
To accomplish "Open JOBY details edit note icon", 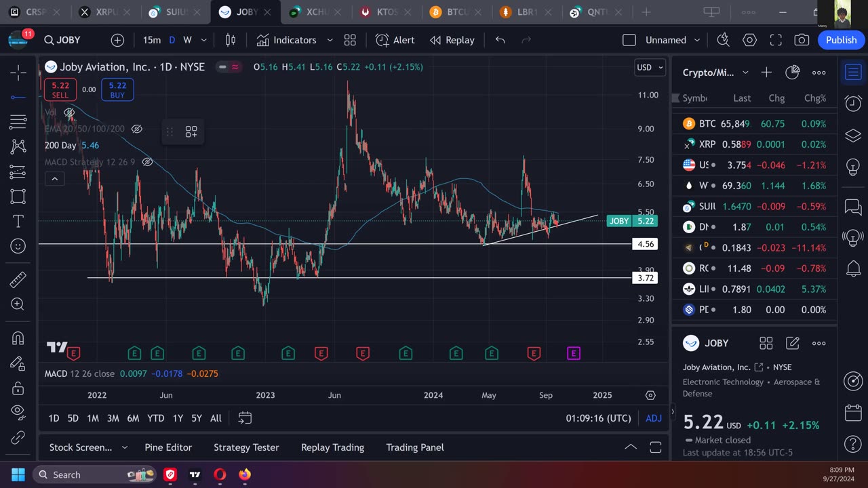I will pyautogui.click(x=793, y=343).
